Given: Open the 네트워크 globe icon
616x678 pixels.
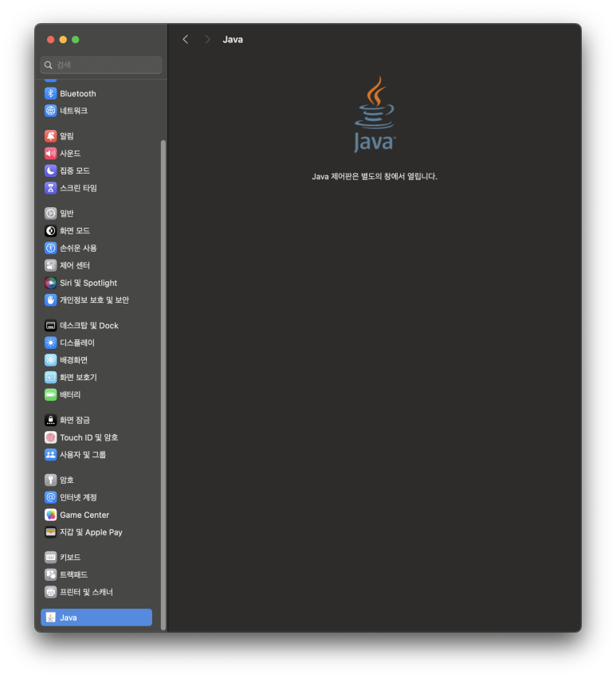Looking at the screenshot, I should click(x=51, y=111).
